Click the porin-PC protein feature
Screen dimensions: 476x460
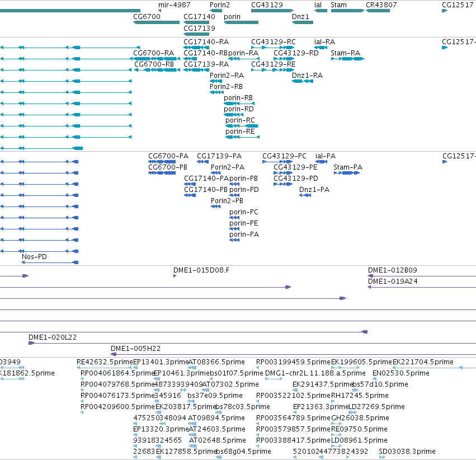click(234, 218)
